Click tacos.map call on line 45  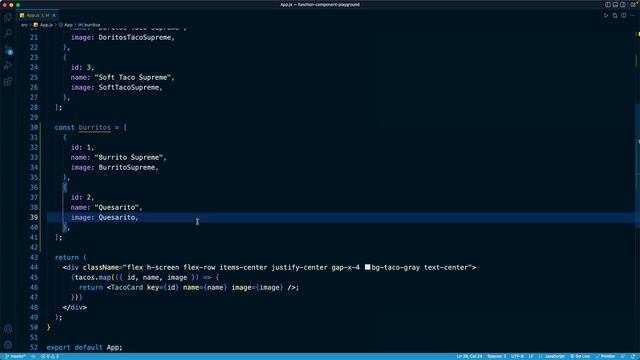tap(93, 277)
